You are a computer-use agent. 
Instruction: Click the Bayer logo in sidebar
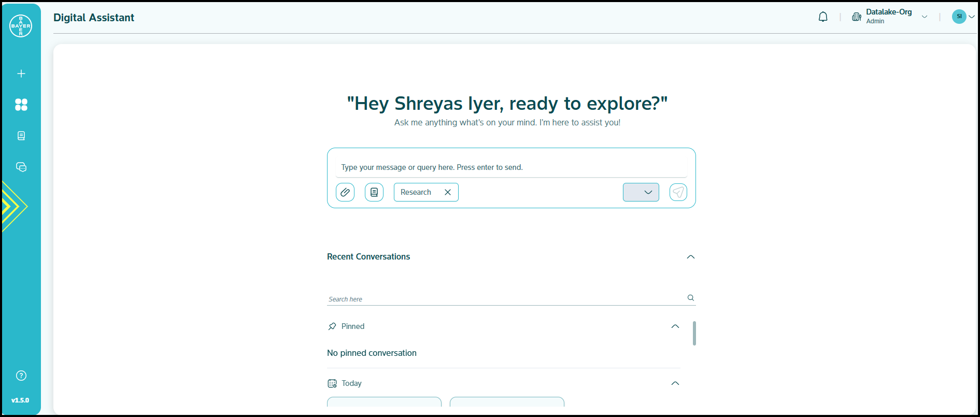[21, 26]
